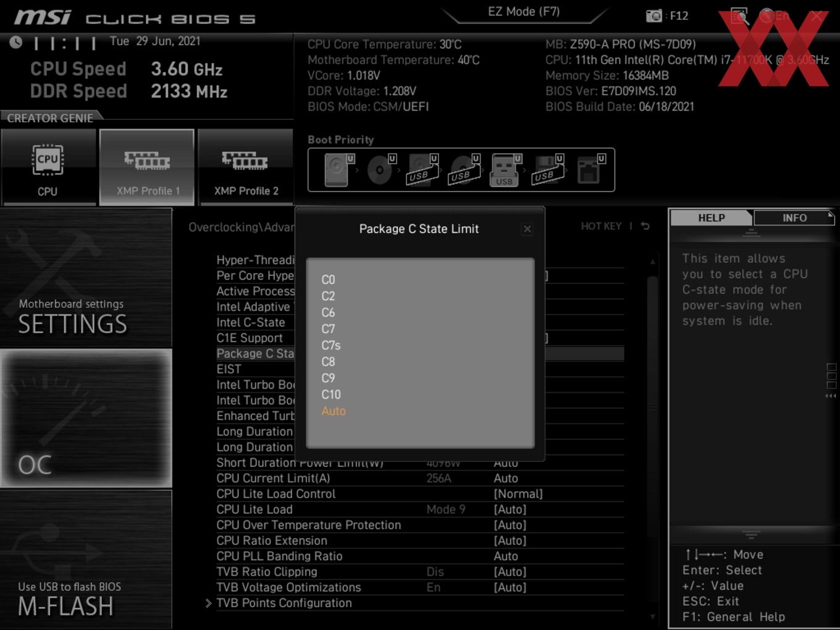Viewport: 840px width, 630px height.
Task: Select the USB optical drive boot icon
Action: (463, 170)
